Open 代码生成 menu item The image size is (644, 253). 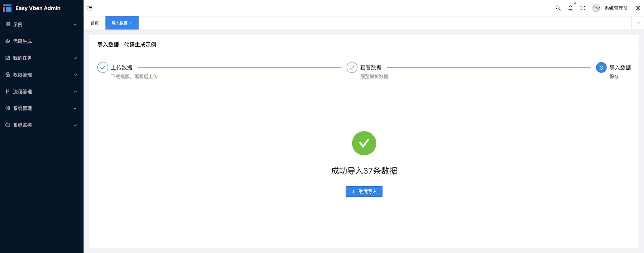pos(22,41)
